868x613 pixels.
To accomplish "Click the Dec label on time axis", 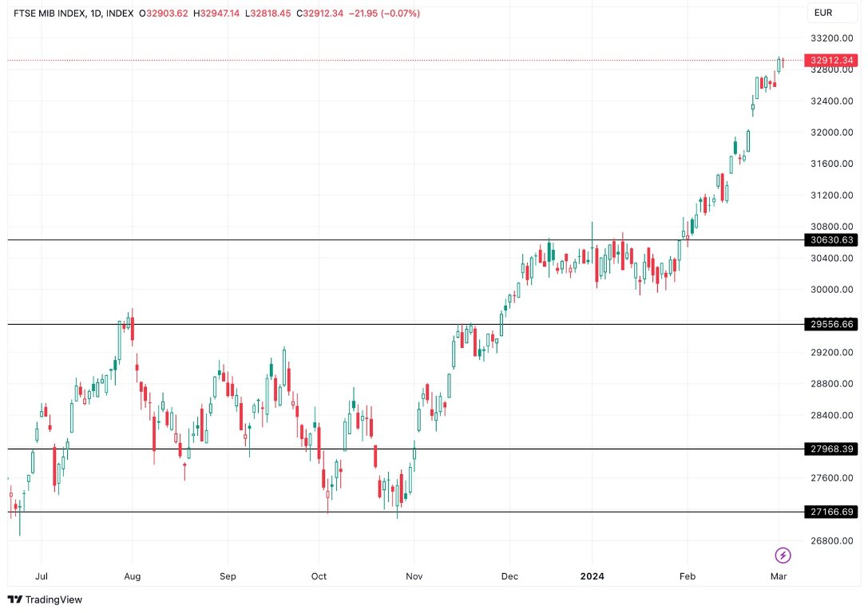I will [509, 576].
